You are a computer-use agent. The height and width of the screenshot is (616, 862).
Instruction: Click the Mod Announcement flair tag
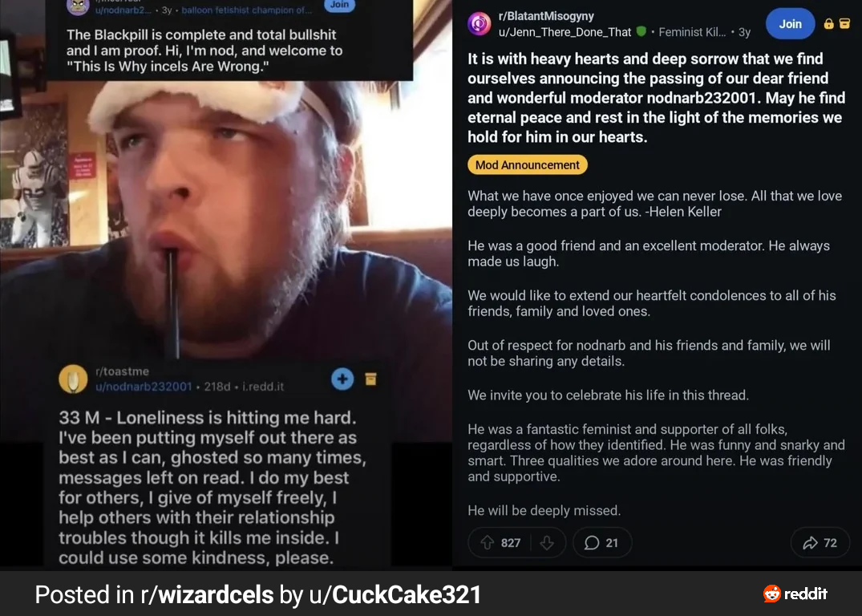pos(527,165)
